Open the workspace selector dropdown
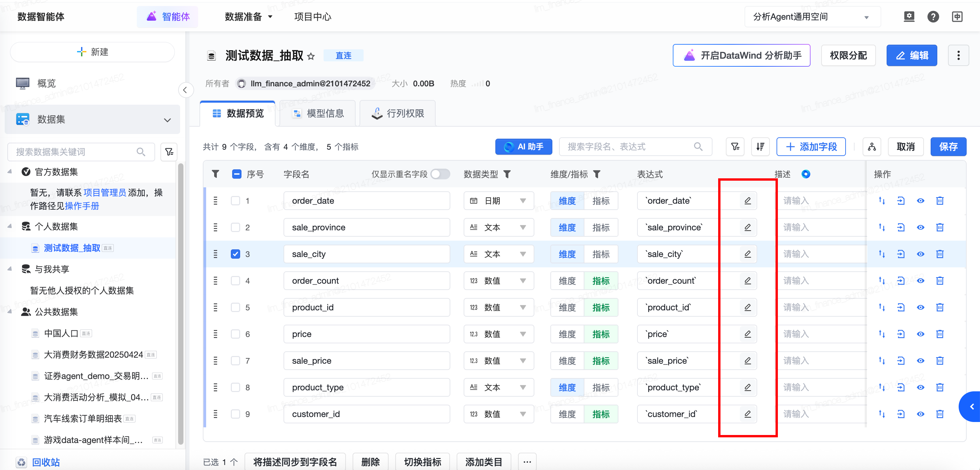 click(x=812, y=17)
